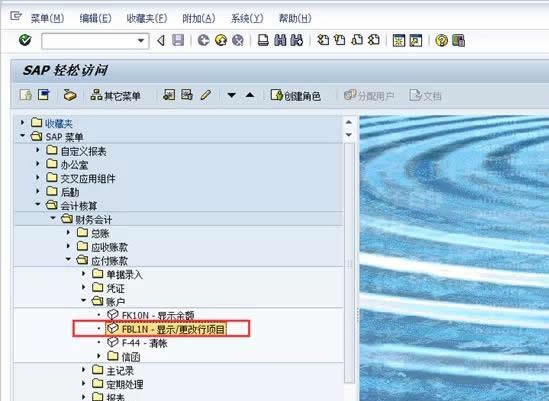This screenshot has height=401, width=549.
Task: Expand the 总账 folder node
Action: click(x=68, y=232)
